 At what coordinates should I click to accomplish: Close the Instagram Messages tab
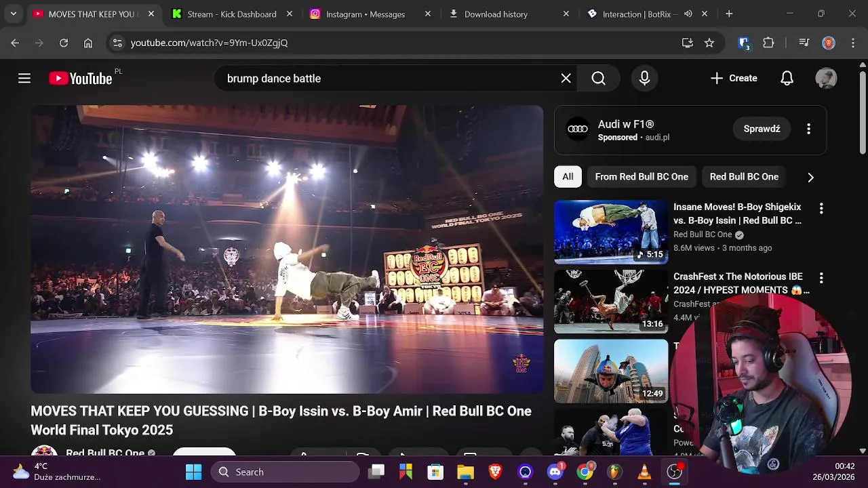[428, 14]
